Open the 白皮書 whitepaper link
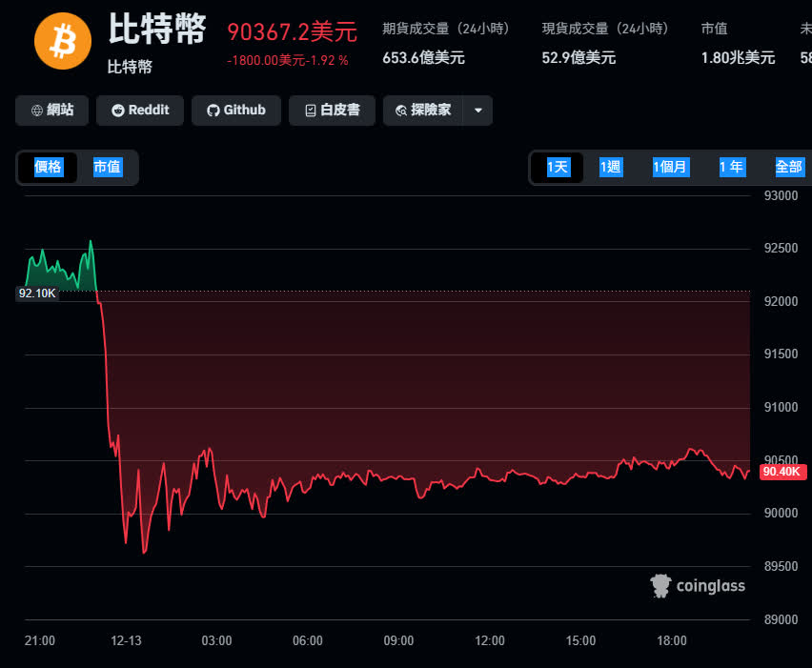 coord(332,111)
